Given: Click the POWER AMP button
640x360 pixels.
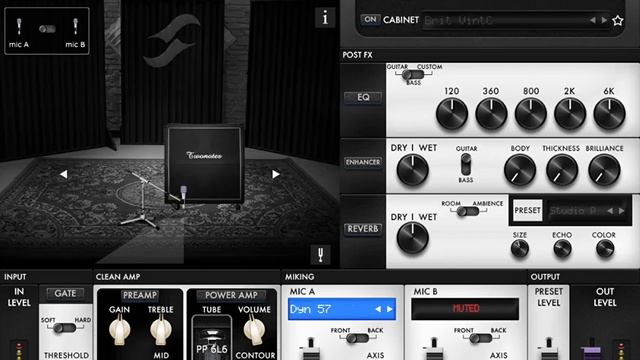Looking at the screenshot, I should 231,295.
